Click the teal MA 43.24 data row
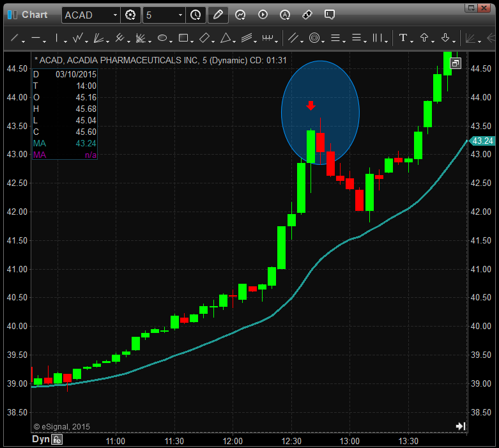The width and height of the screenshot is (499, 448). click(x=65, y=143)
